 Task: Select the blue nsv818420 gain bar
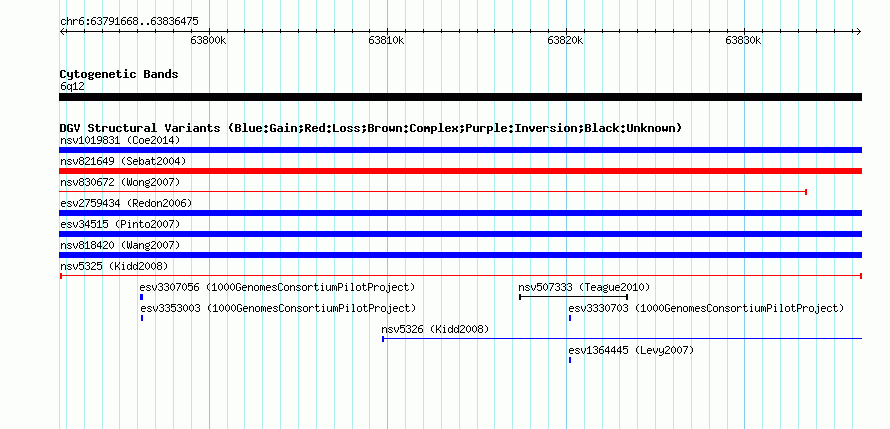(460, 255)
